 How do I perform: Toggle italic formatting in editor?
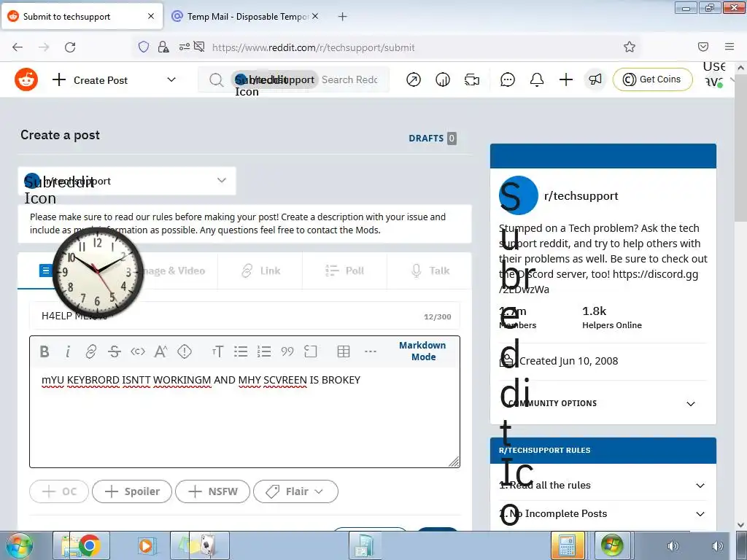point(68,351)
